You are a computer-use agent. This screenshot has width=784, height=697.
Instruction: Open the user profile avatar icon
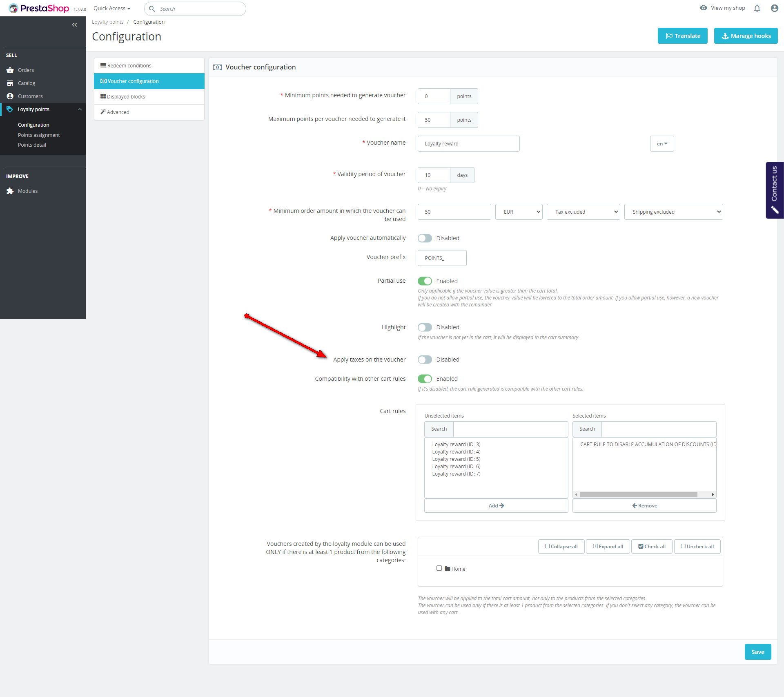[774, 8]
